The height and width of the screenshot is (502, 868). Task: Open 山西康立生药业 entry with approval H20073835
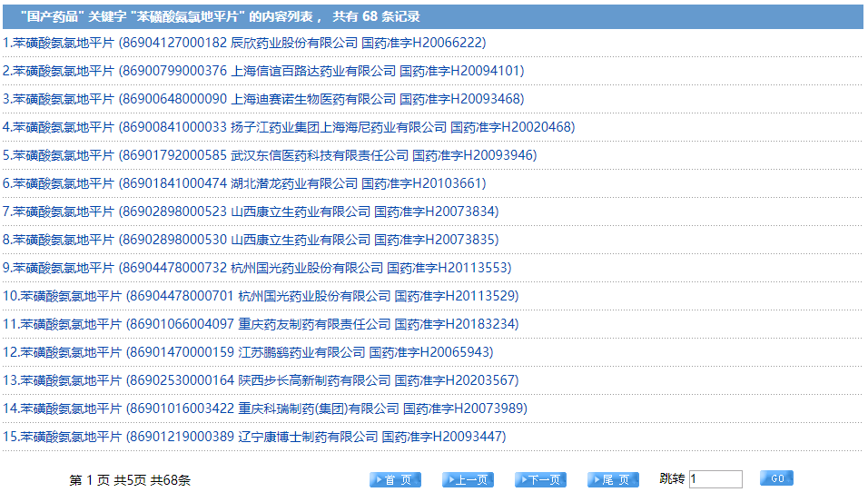point(250,240)
